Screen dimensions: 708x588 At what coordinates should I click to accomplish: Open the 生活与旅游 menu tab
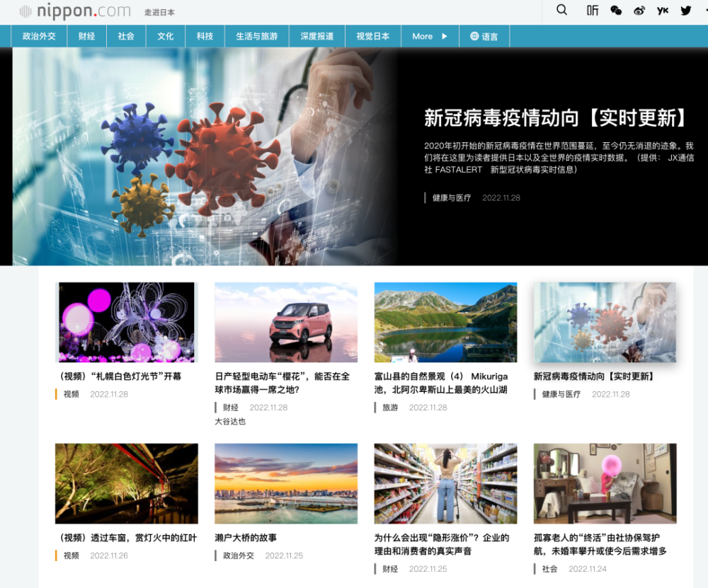coord(257,36)
